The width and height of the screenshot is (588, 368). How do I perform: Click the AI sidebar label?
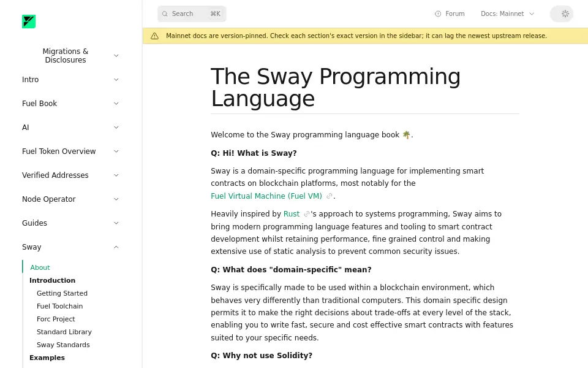click(26, 128)
